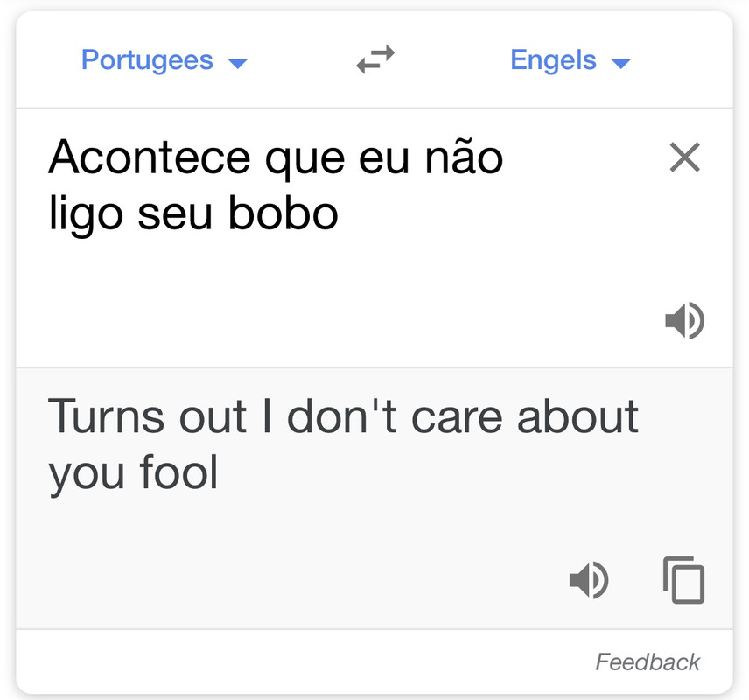Viewport: 749px width, 700px height.
Task: Copy the translated text to clipboard
Action: 683,580
